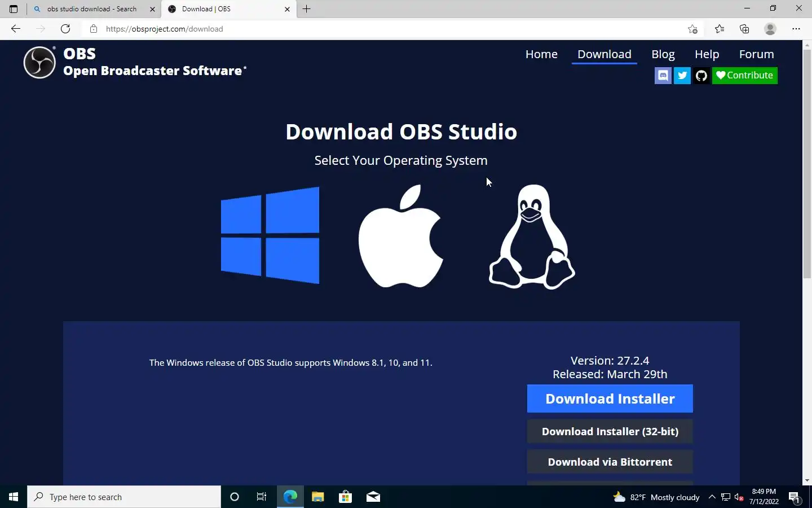Open Cortana from the taskbar
The height and width of the screenshot is (508, 812).
tap(235, 497)
